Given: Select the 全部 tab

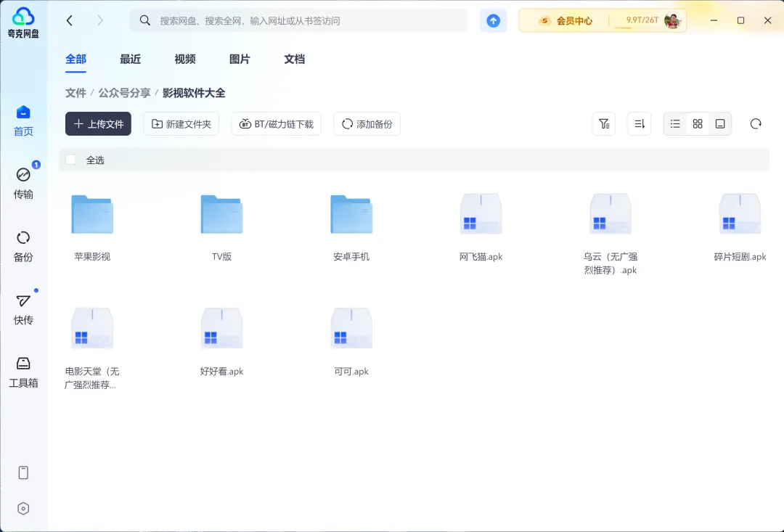Looking at the screenshot, I should [x=76, y=59].
